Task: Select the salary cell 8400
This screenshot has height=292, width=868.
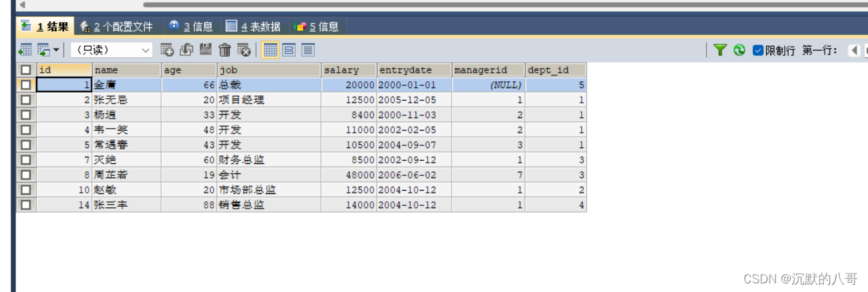Action: coord(348,115)
